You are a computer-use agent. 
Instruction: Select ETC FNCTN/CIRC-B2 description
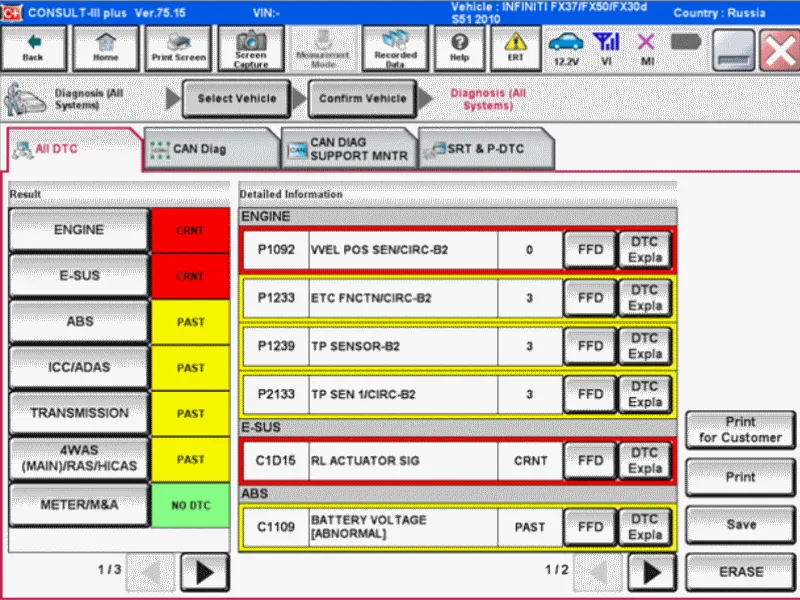pyautogui.click(x=403, y=298)
